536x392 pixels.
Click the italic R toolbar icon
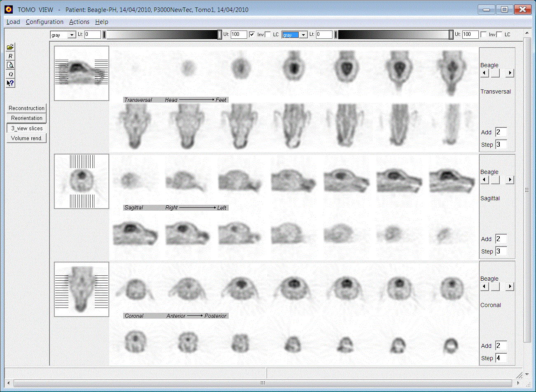(x=10, y=56)
